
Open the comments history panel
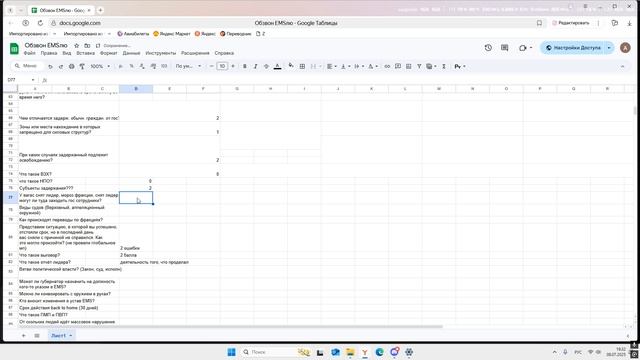coord(504,48)
